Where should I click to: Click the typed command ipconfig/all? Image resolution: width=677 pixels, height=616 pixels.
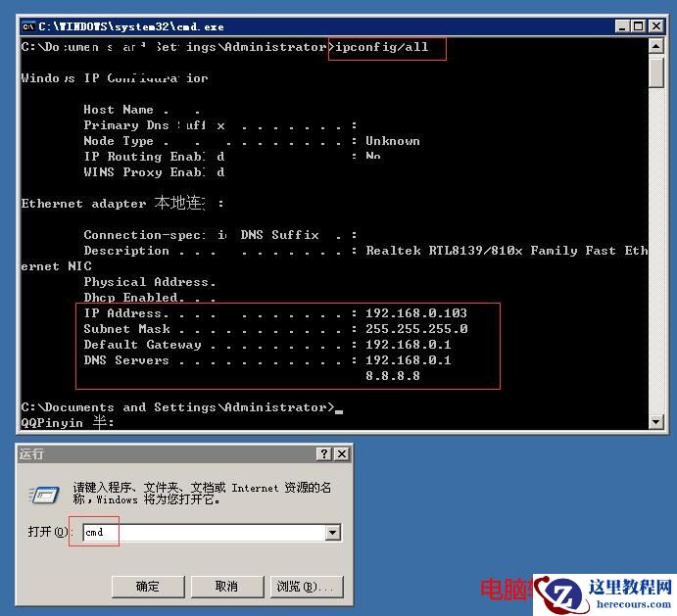[x=382, y=47]
